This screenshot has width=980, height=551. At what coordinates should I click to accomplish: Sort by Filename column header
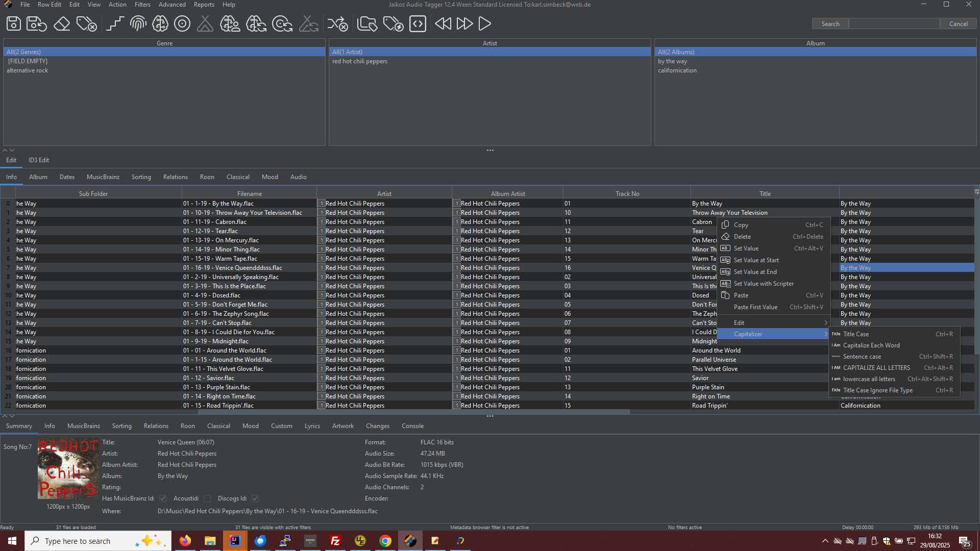coord(250,194)
